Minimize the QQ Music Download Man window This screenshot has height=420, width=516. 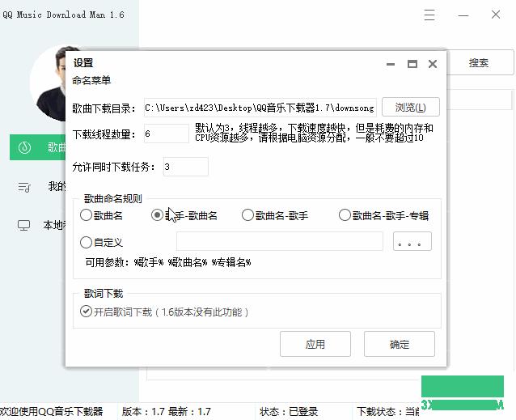click(x=463, y=15)
